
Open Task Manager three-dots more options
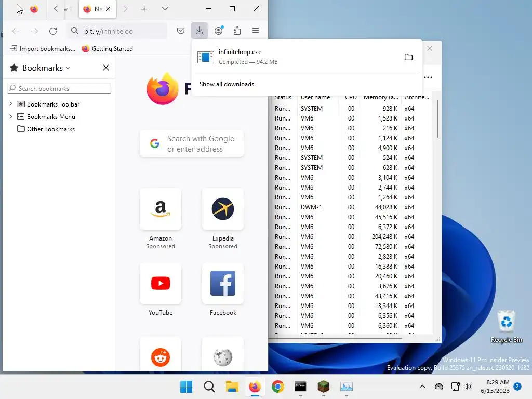pos(428,77)
